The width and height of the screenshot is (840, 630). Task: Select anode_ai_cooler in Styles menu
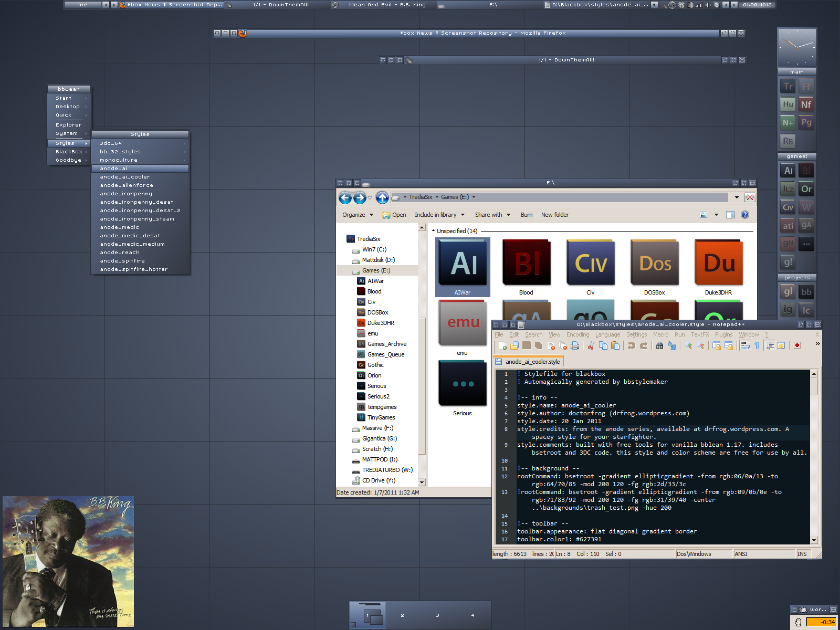pos(140,177)
